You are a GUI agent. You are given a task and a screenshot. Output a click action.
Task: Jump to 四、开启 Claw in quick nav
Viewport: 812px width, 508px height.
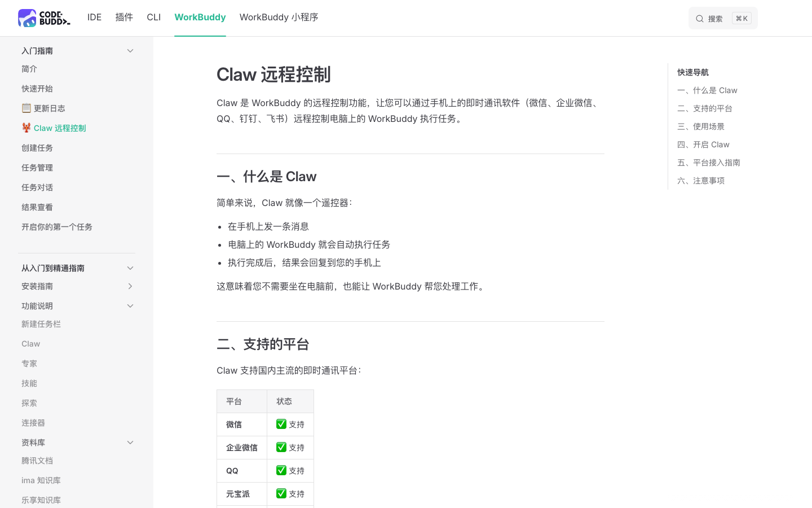(703, 144)
